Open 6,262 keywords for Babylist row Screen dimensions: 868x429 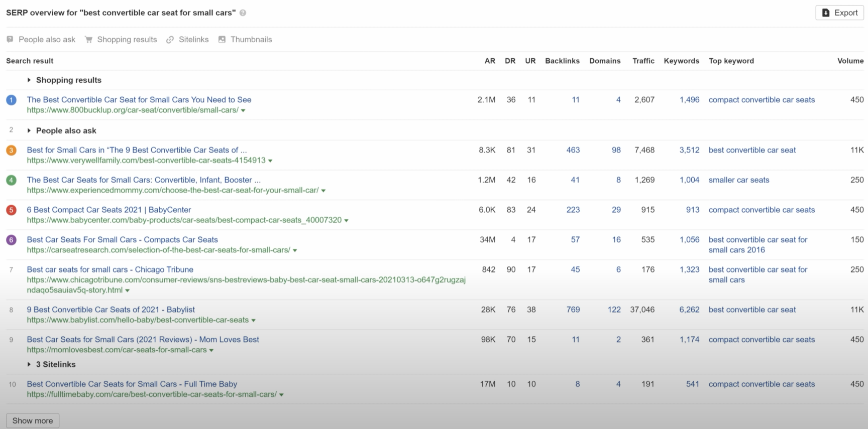click(x=689, y=310)
